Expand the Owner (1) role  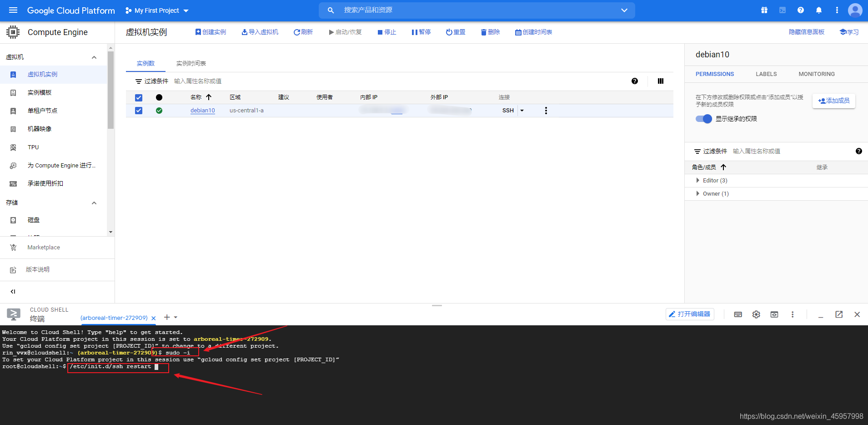(x=698, y=194)
